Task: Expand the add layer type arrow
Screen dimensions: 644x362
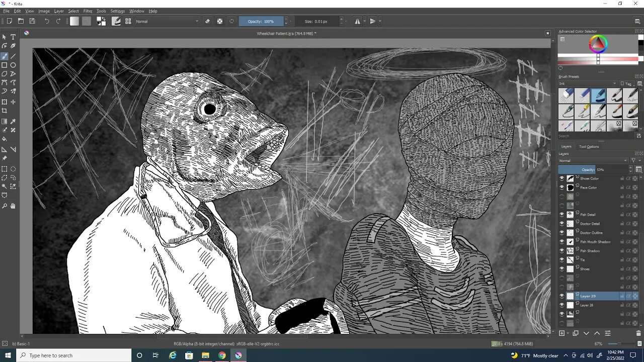Action: coord(568,333)
